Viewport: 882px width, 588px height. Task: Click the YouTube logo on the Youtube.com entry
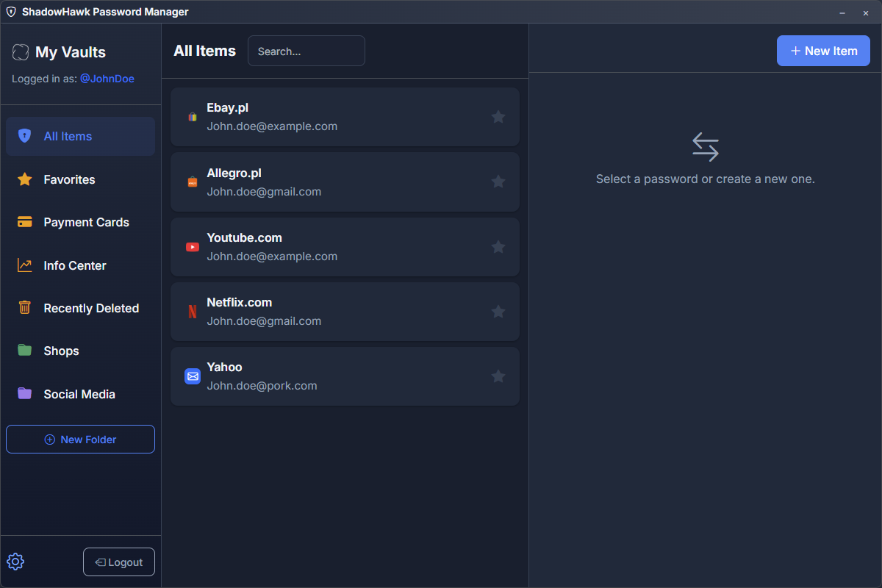[192, 247]
